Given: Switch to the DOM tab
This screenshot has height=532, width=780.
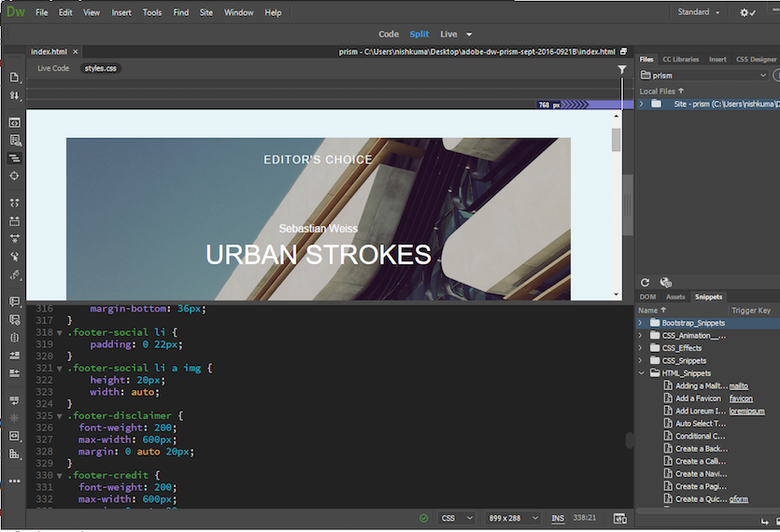Looking at the screenshot, I should (647, 297).
